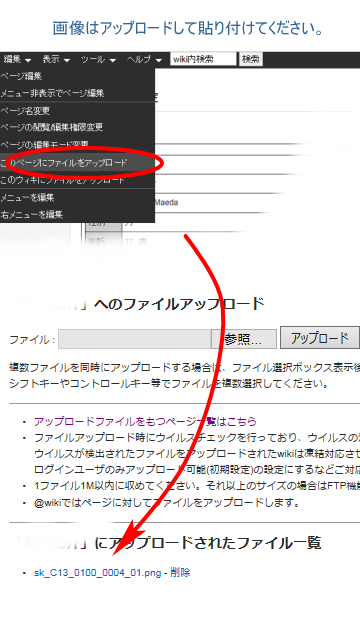
Task: Expand the ヘルプ menu
Action: click(144, 59)
